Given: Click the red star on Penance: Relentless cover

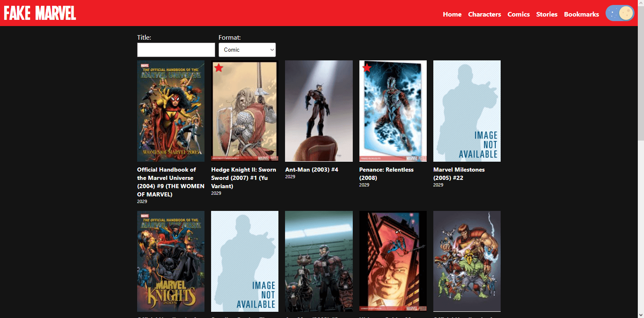Looking at the screenshot, I should click(x=367, y=68).
